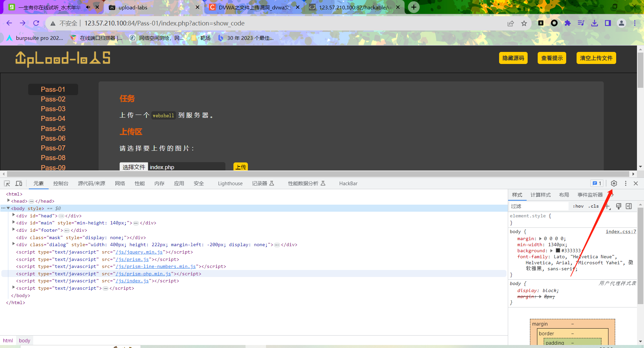644x348 pixels.
Task: Open DevTools settings gear
Action: point(614,183)
